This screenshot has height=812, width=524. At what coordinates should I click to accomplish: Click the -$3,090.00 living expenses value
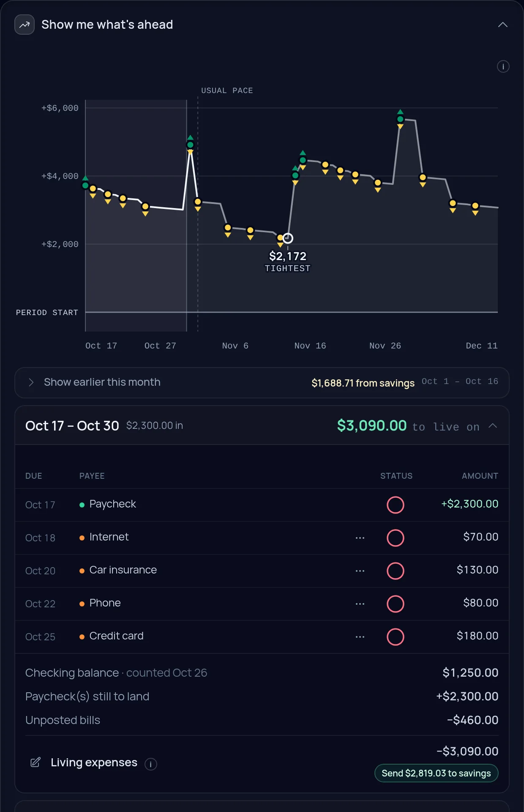(467, 751)
